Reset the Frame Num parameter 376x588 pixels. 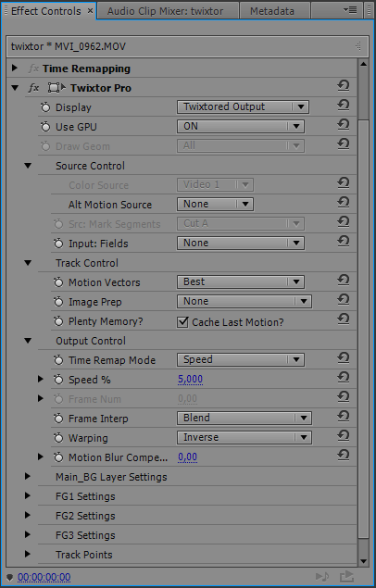pyautogui.click(x=343, y=397)
